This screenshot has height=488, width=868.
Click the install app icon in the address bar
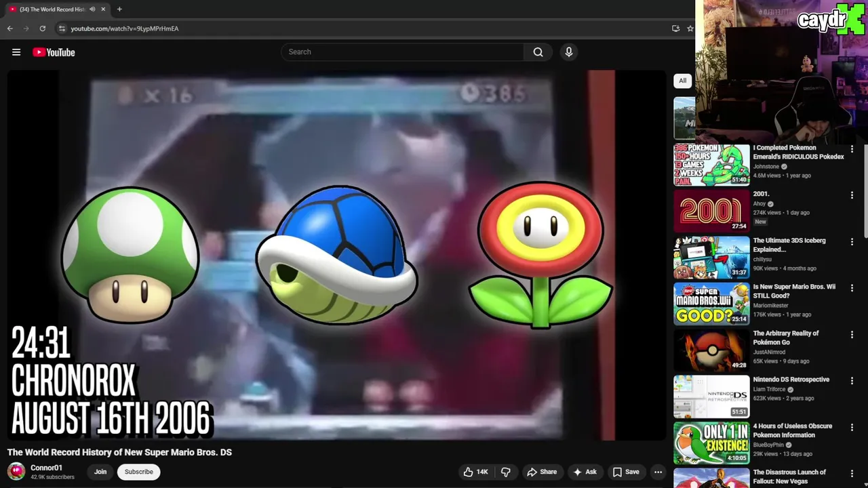click(675, 28)
